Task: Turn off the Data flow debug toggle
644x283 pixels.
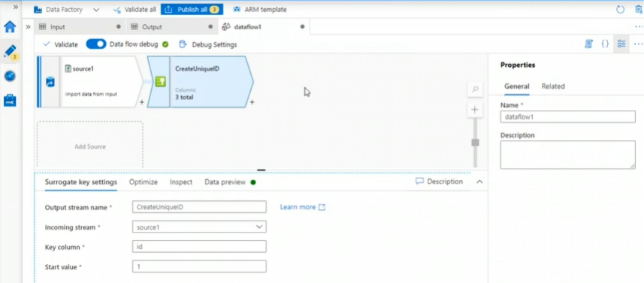Action: pyautogui.click(x=96, y=44)
